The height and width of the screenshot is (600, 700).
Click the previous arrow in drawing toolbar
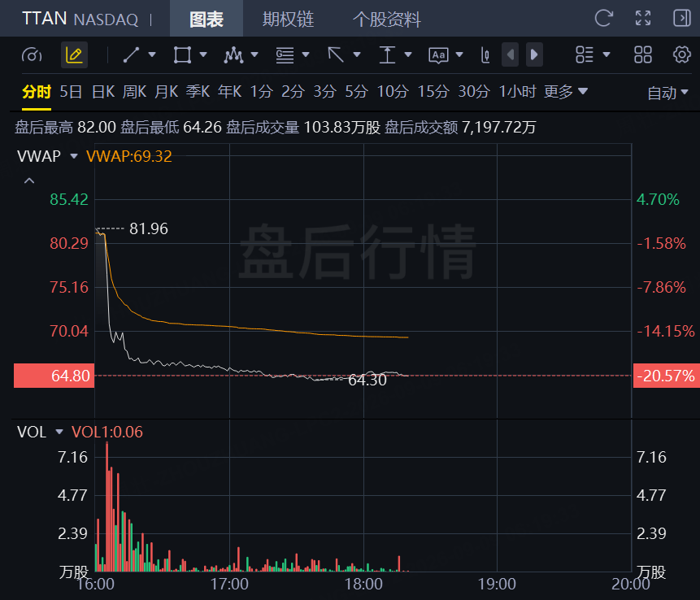coord(511,55)
